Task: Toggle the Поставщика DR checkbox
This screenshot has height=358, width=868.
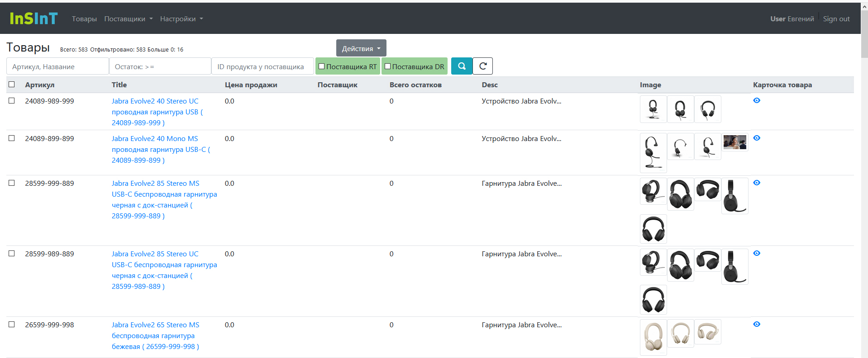Action: point(388,66)
